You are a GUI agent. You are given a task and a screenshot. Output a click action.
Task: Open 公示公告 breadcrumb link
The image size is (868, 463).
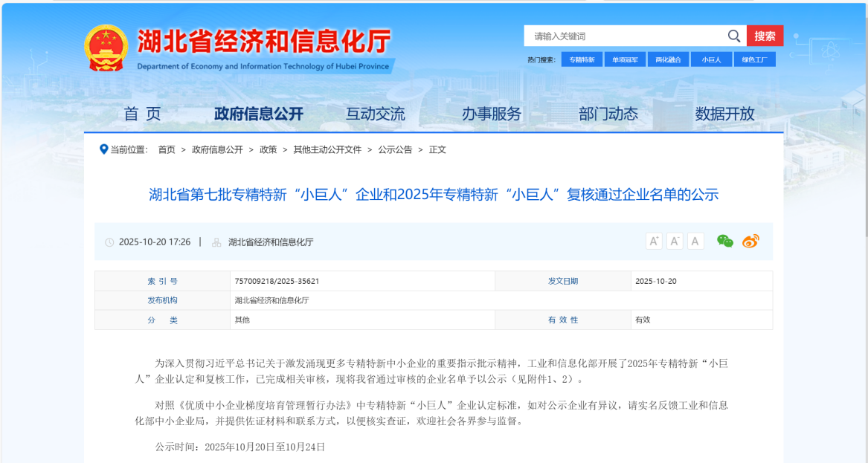tap(395, 149)
